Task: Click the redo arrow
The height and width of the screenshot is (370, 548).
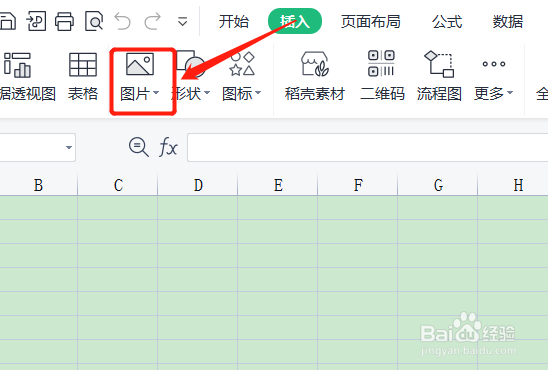Action: (x=153, y=21)
